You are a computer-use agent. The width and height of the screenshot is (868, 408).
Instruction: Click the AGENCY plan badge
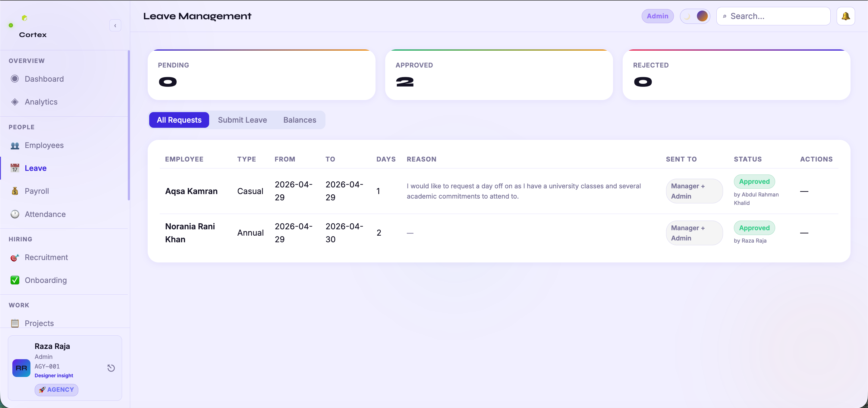click(56, 390)
